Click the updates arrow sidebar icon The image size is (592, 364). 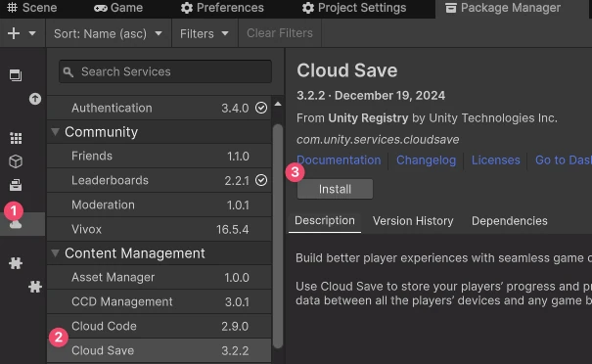pos(35,99)
